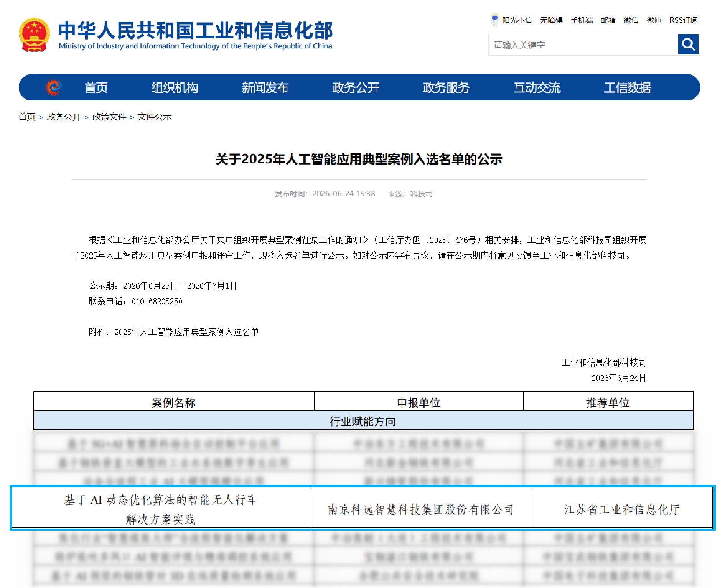The width and height of the screenshot is (725, 588).
Task: Click the cell 基于 AI 动态优化算法的智能无人行车
Action: 161,508
